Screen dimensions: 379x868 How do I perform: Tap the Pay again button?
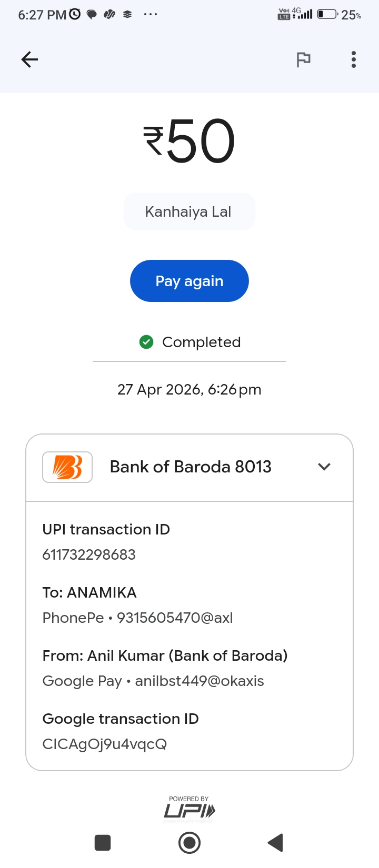point(189,281)
